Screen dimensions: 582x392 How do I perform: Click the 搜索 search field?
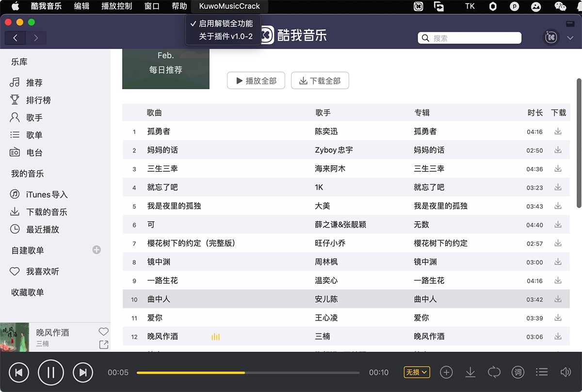(469, 38)
